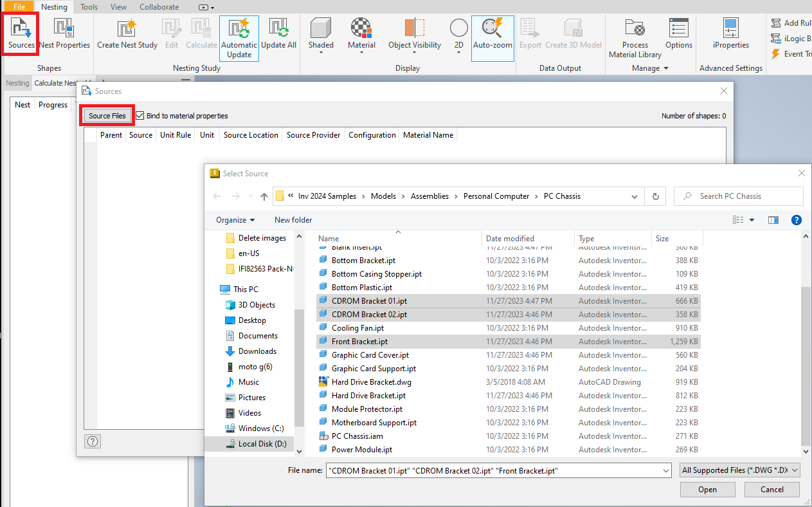The image size is (812, 507).
Task: Refresh the PC Chassis folder view
Action: coord(655,196)
